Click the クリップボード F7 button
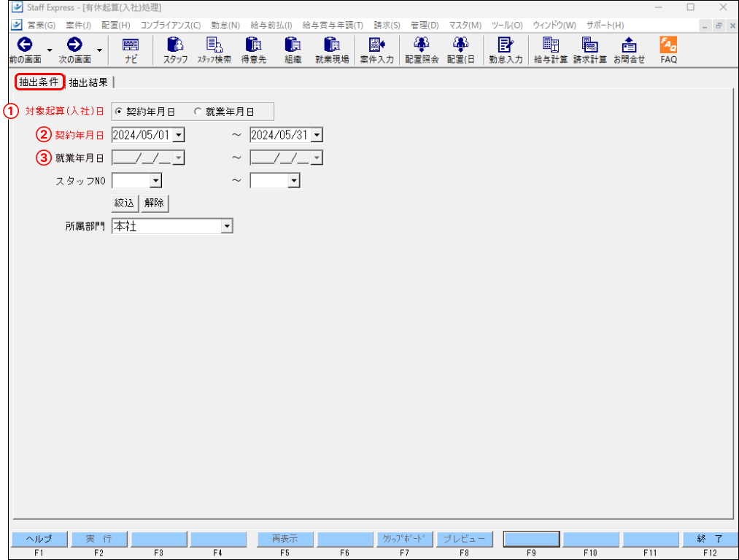 coord(404,539)
